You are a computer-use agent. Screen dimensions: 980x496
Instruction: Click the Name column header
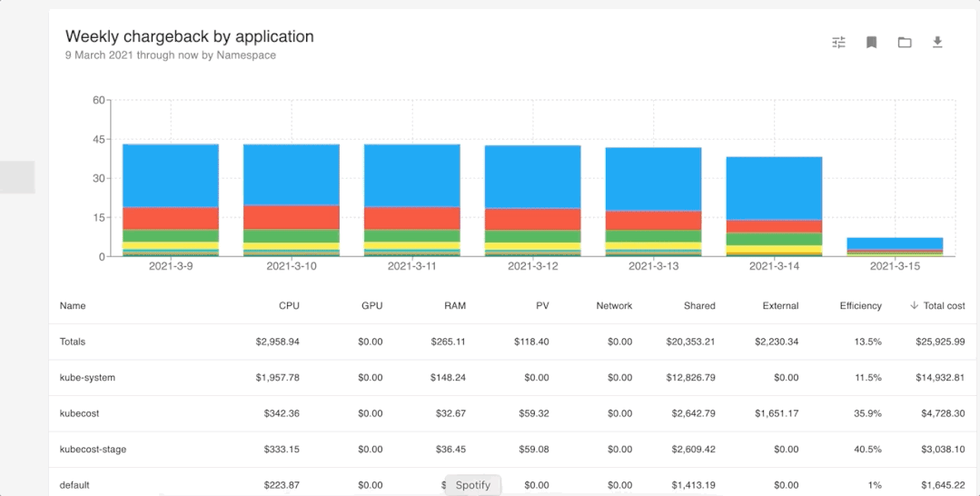(73, 306)
